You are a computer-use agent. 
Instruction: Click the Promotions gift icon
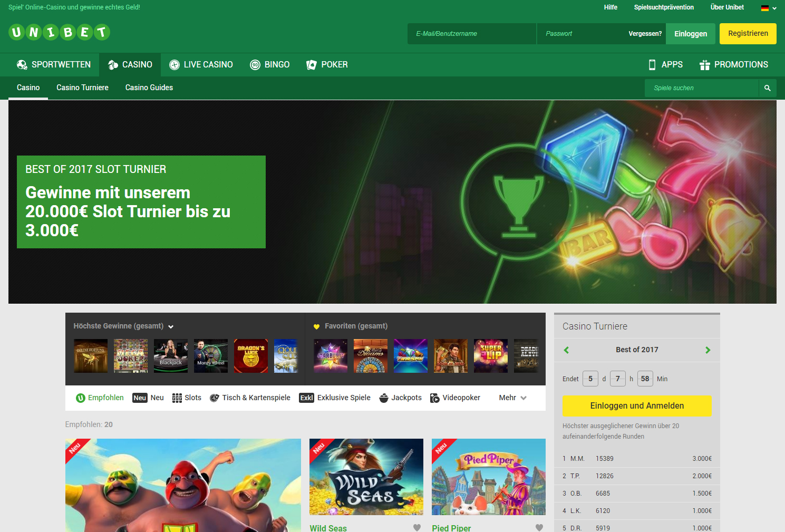704,64
